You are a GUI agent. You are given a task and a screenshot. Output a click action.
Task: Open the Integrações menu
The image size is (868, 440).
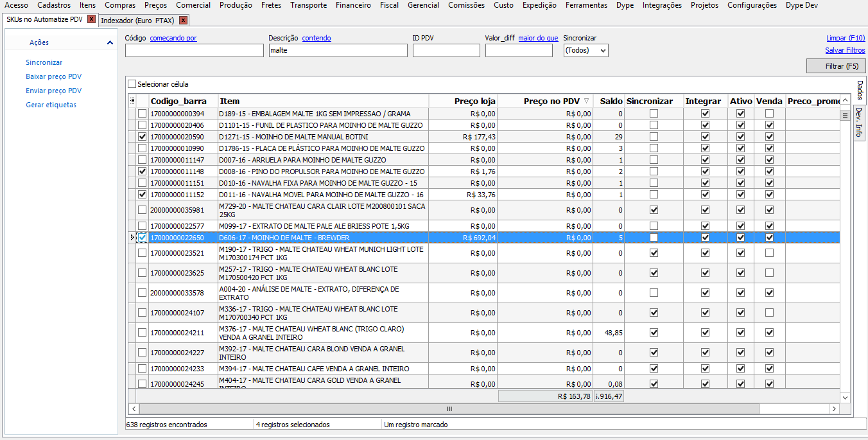[662, 5]
